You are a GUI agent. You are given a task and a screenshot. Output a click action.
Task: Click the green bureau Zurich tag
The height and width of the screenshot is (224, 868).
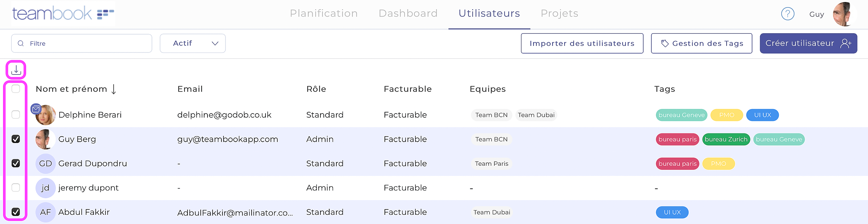point(726,139)
